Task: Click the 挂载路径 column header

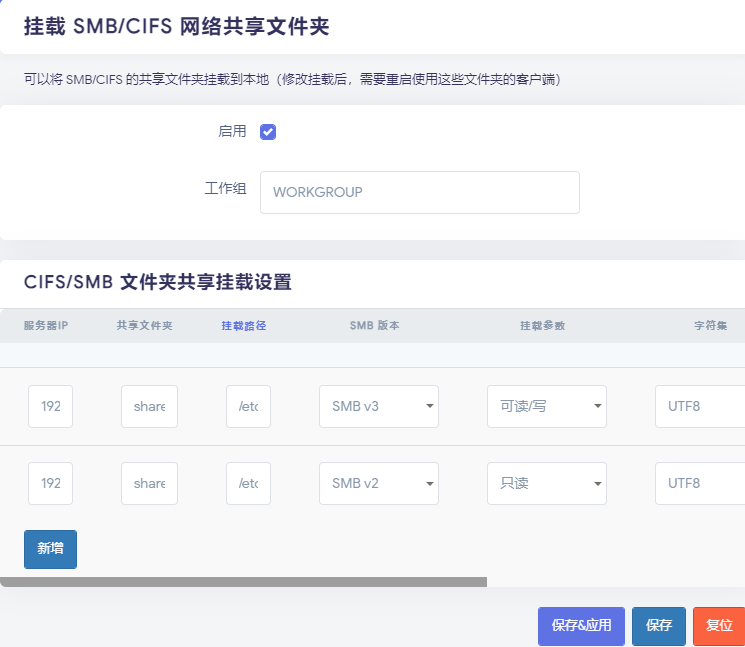Action: pos(244,326)
